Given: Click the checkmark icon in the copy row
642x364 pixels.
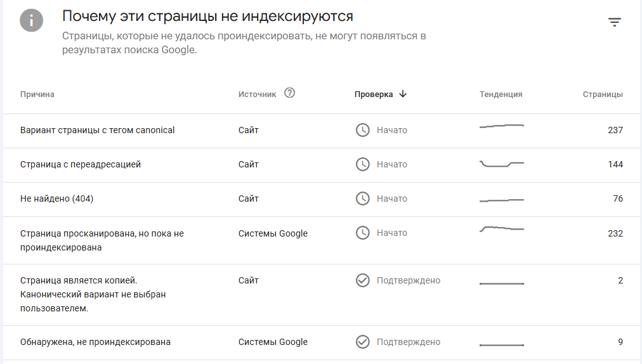Looking at the screenshot, I should [x=362, y=280].
